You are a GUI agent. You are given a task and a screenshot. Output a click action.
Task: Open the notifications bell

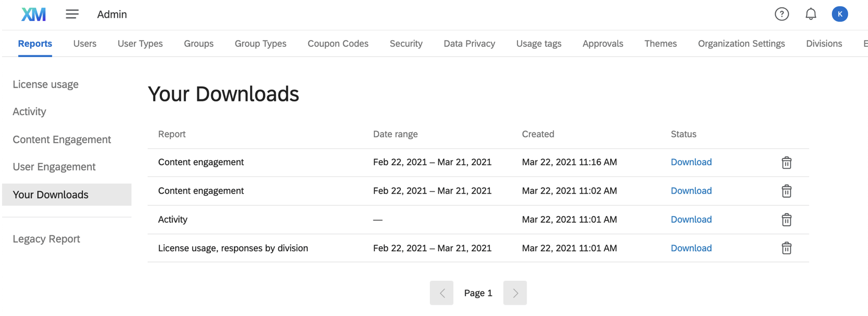coord(810,14)
